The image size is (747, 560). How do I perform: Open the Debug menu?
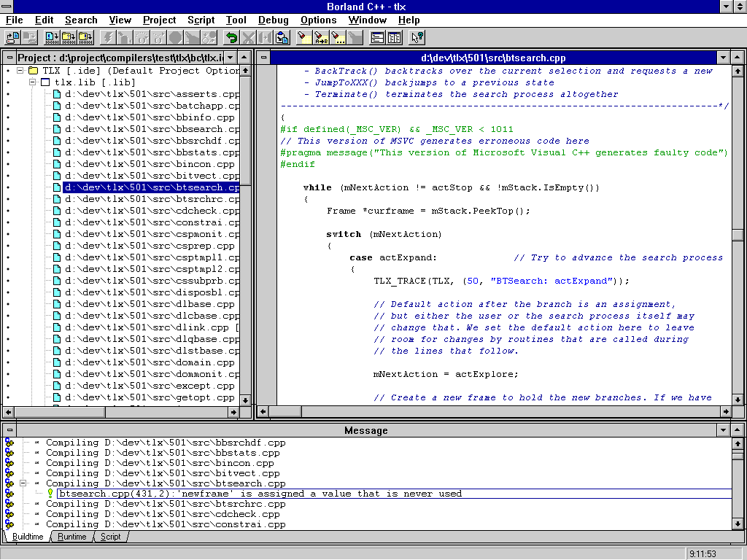pyautogui.click(x=274, y=20)
